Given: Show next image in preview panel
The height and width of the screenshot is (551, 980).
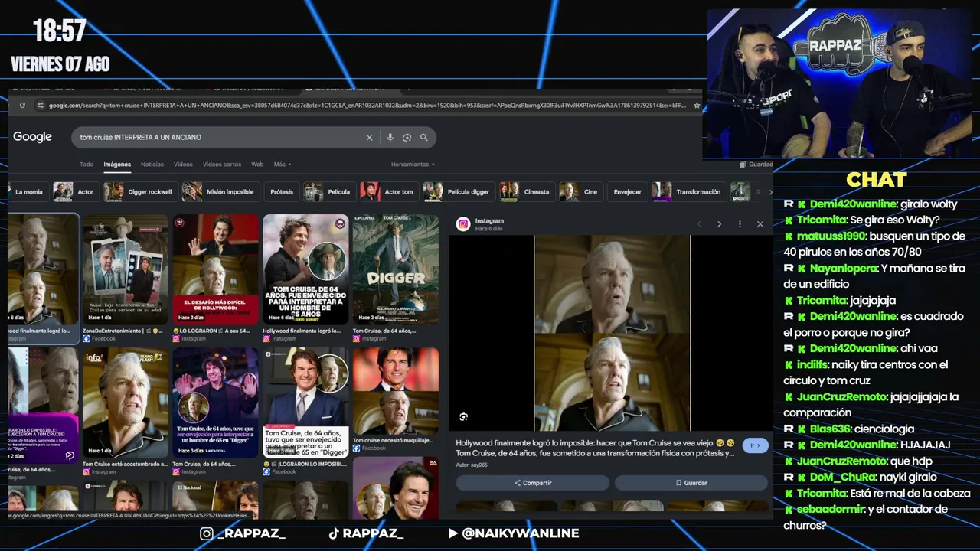Looking at the screenshot, I should click(719, 224).
